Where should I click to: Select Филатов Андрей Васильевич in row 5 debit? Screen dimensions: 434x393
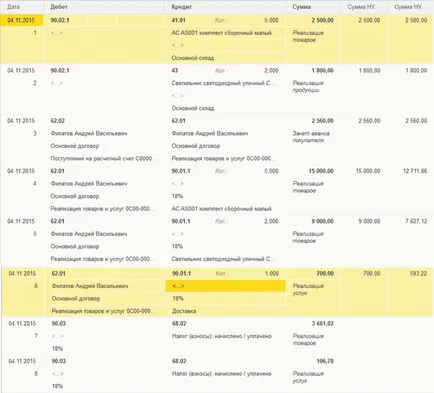pos(89,234)
